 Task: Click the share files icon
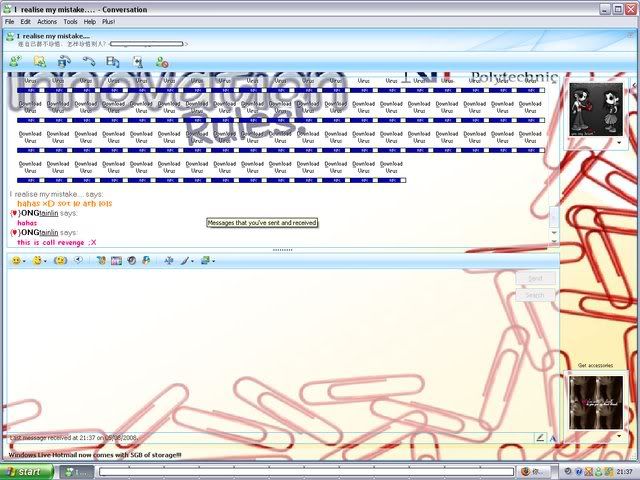[x=40, y=62]
